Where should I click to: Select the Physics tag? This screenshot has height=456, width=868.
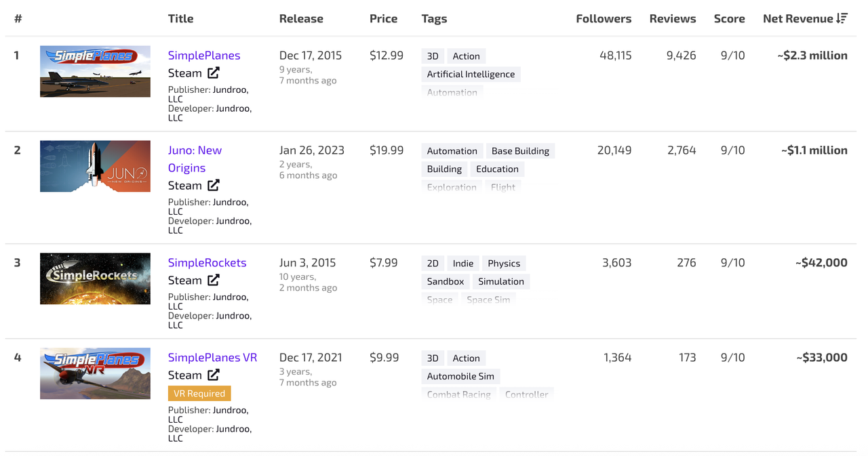point(504,264)
